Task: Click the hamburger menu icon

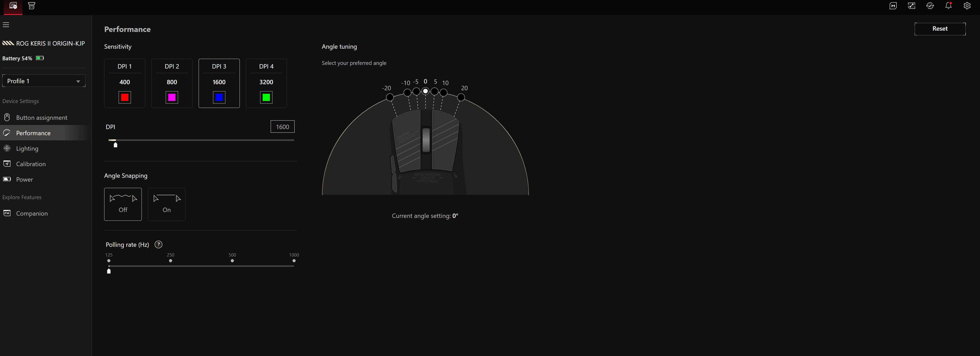Action: coord(6,25)
